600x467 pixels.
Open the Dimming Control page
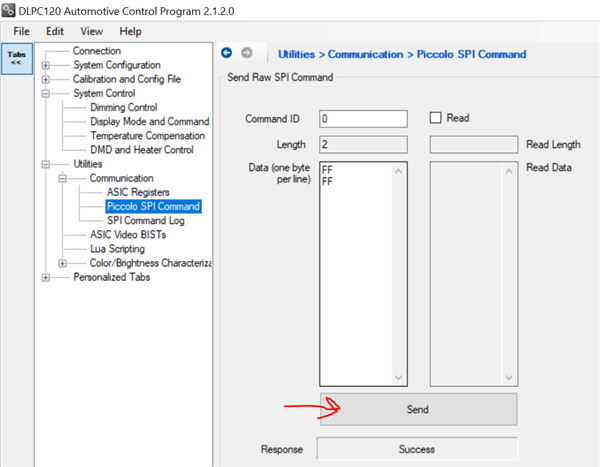tap(124, 108)
